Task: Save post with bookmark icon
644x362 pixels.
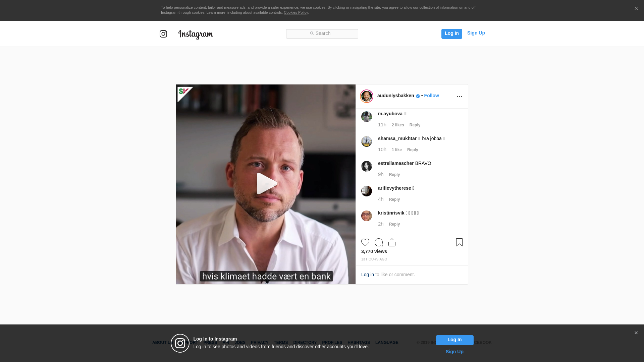Action: pos(459,242)
